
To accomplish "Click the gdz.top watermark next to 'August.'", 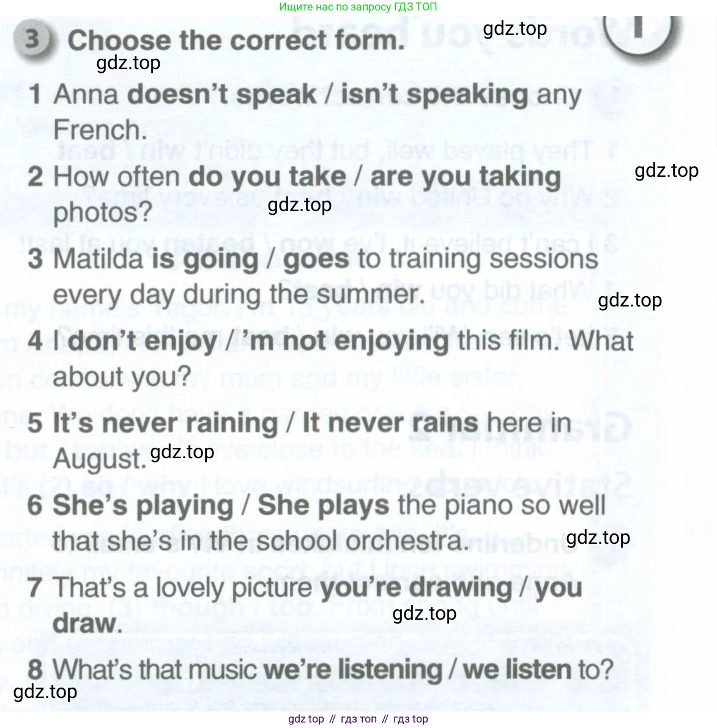I will tap(182, 452).
